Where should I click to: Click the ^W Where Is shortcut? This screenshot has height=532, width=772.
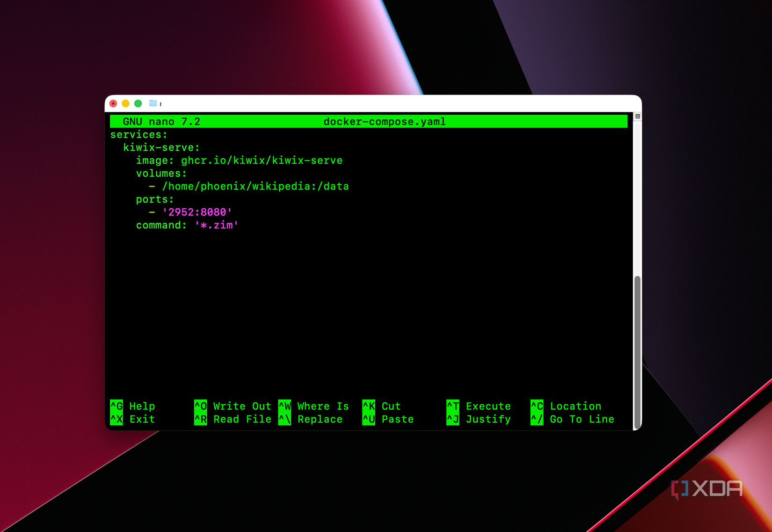click(x=313, y=406)
